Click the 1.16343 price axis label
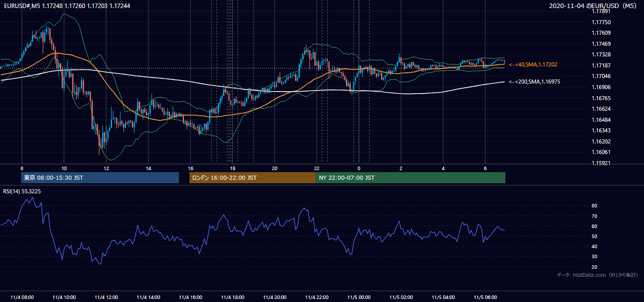The height and width of the screenshot is (302, 644). pyautogui.click(x=602, y=131)
